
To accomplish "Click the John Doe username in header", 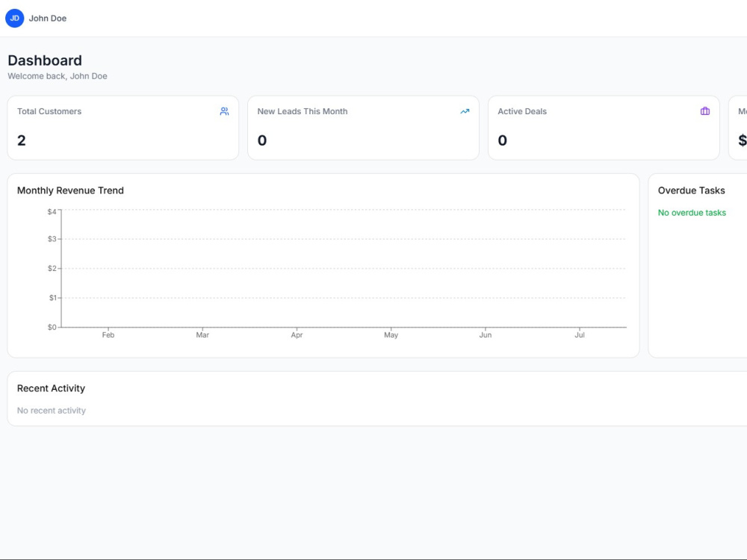I will [48, 19].
